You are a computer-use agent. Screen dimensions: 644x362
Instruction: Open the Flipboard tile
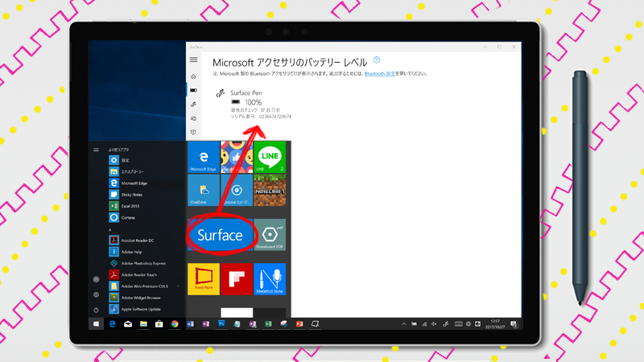point(237,279)
